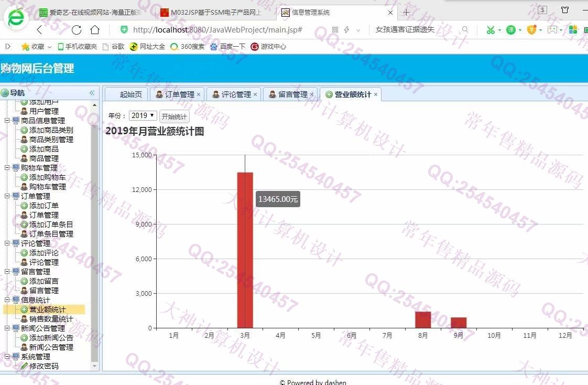
Task: Click the browser back arrow icon
Action: pyautogui.click(x=39, y=30)
